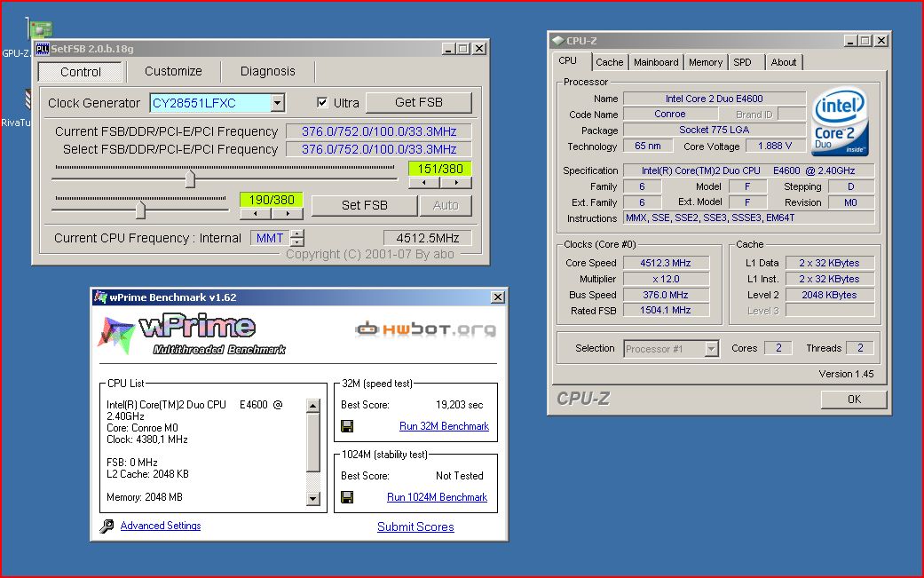Click the MMT spinner down arrow
Screen dimensions: 924x578
[298, 242]
